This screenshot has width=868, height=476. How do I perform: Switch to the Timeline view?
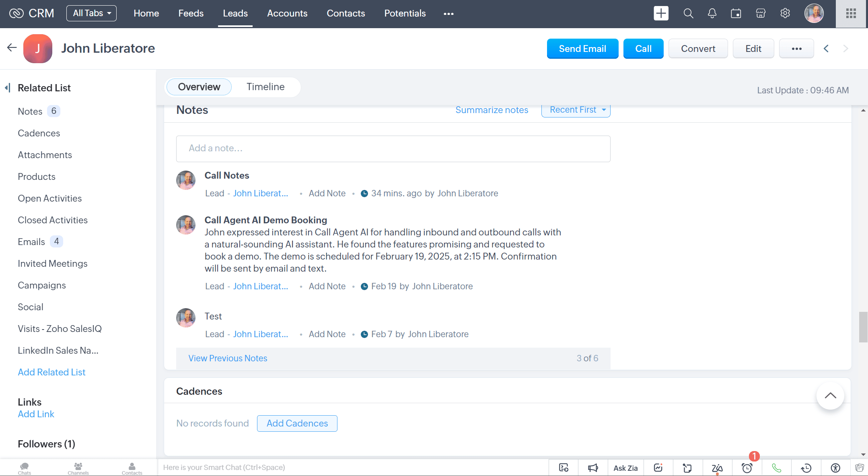pyautogui.click(x=265, y=87)
